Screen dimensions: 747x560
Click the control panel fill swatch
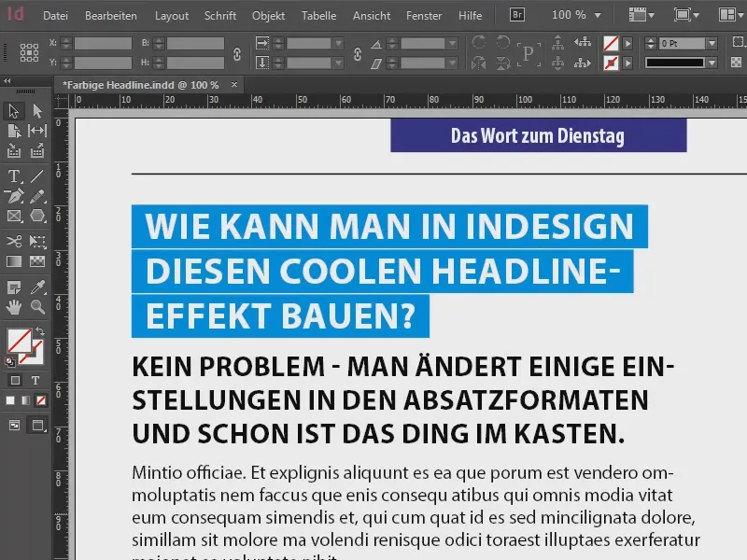[x=611, y=43]
